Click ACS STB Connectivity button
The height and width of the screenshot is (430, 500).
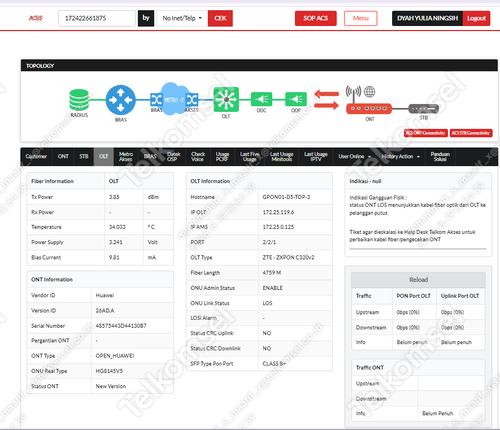471,133
